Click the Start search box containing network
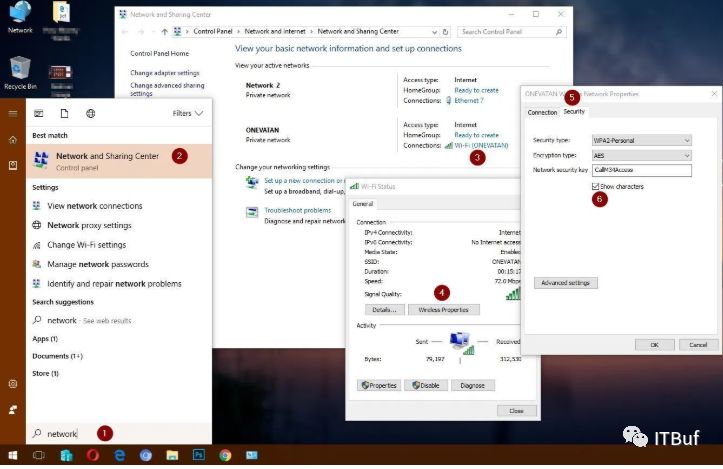This screenshot has width=723, height=469. tap(119, 433)
